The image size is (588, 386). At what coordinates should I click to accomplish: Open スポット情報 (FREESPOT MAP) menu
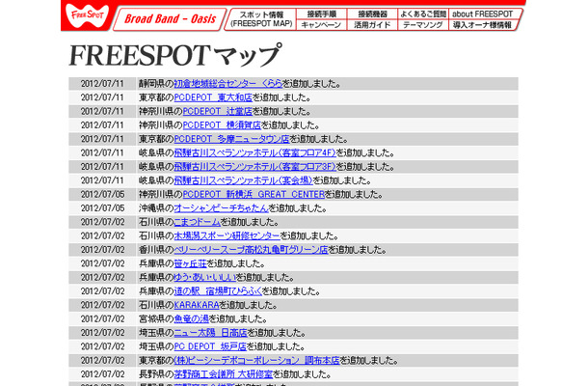click(261, 19)
